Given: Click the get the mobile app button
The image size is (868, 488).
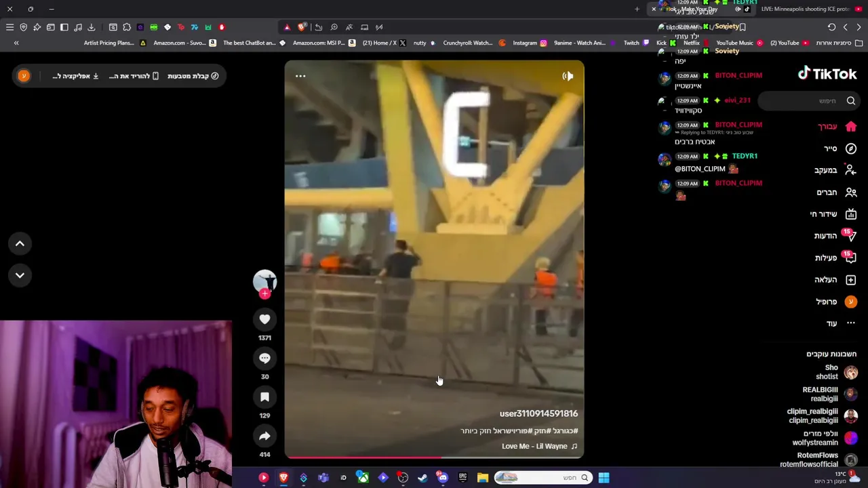Looking at the screenshot, I should [133, 76].
